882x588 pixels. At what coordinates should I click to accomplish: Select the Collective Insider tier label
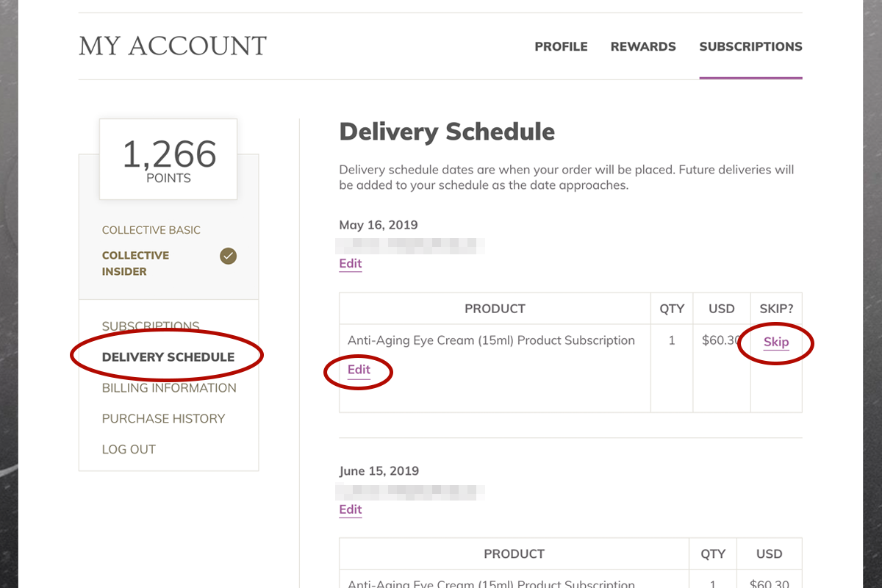click(135, 263)
